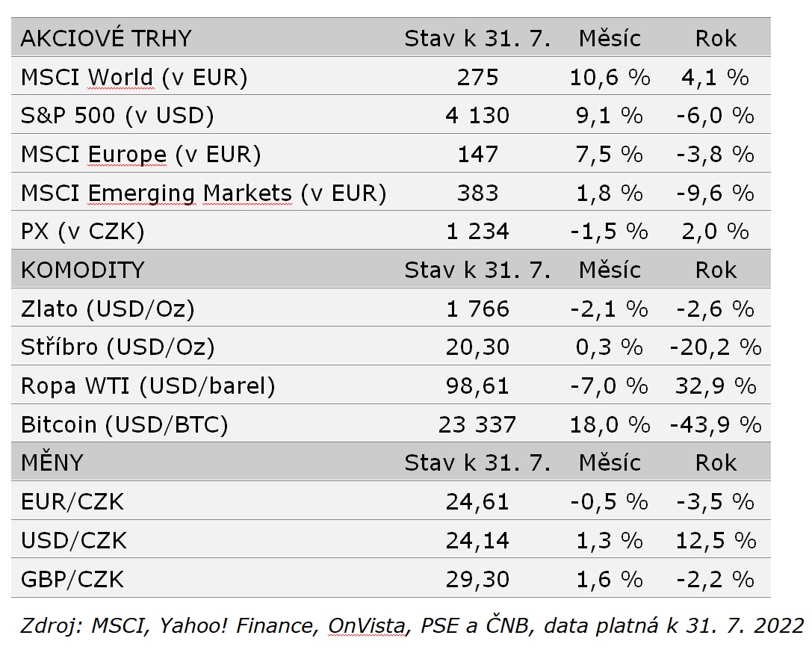812x647 pixels.
Task: Select the PX (v CZK) value 1 234
Action: pos(477,232)
